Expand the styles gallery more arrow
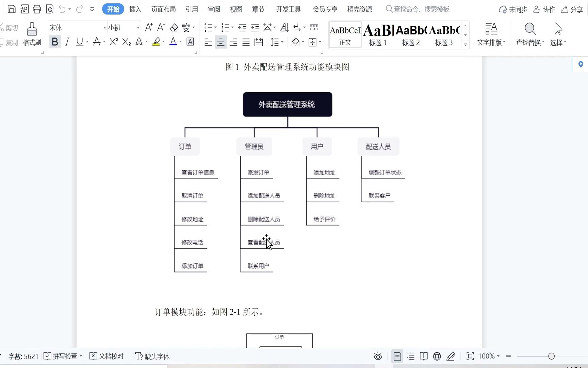 [x=465, y=45]
